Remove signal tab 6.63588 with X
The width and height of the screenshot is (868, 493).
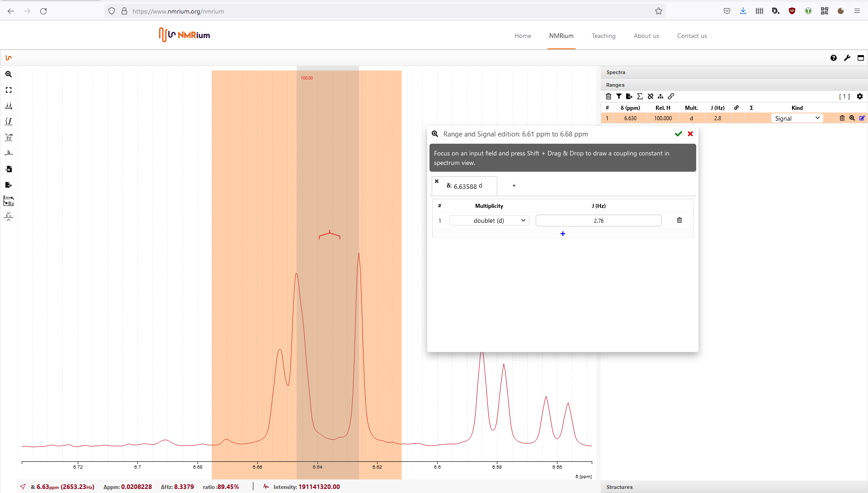[437, 181]
